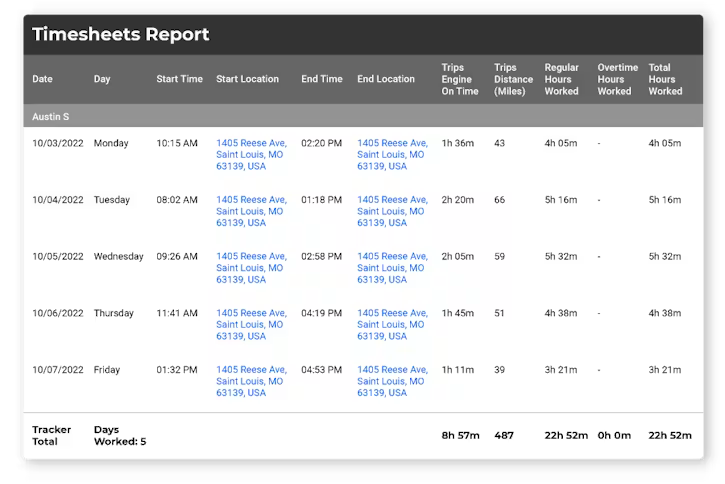
Task: Click the Overtime Hours Worked header
Action: click(x=617, y=79)
